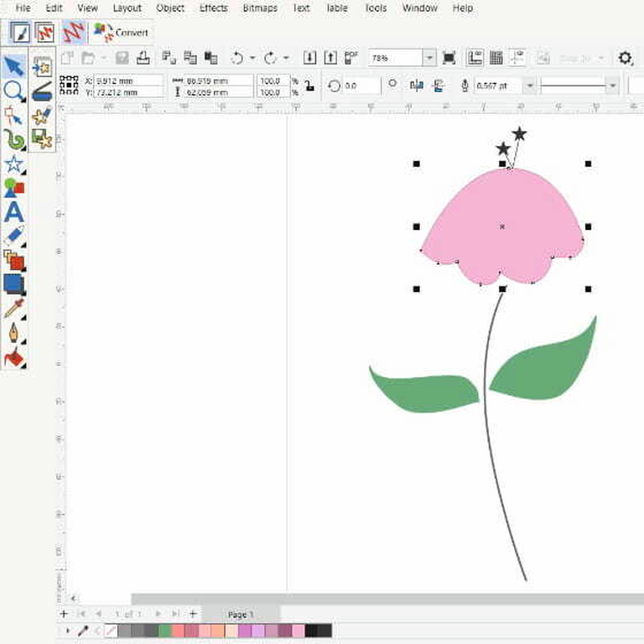Image resolution: width=644 pixels, height=644 pixels.
Task: Open the Effects menu
Action: pyautogui.click(x=213, y=8)
